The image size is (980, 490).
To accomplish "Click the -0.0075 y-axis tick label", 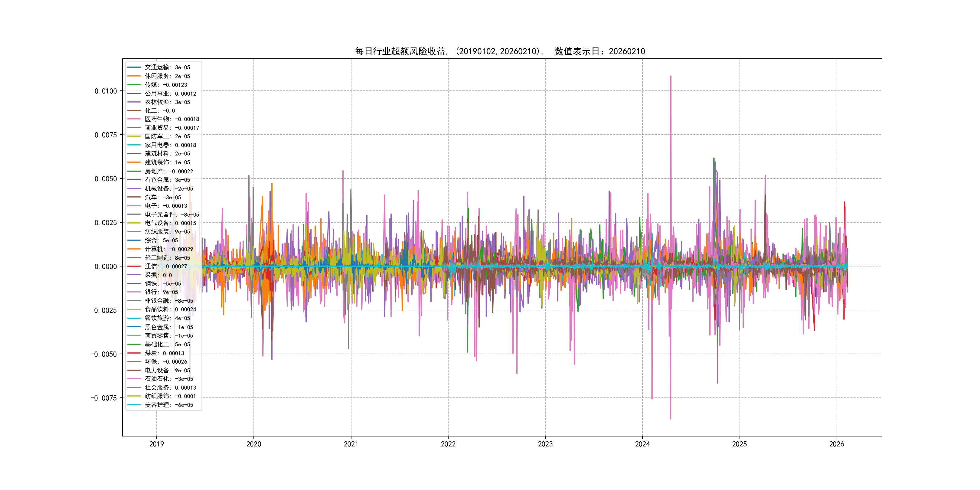I will 103,398.
